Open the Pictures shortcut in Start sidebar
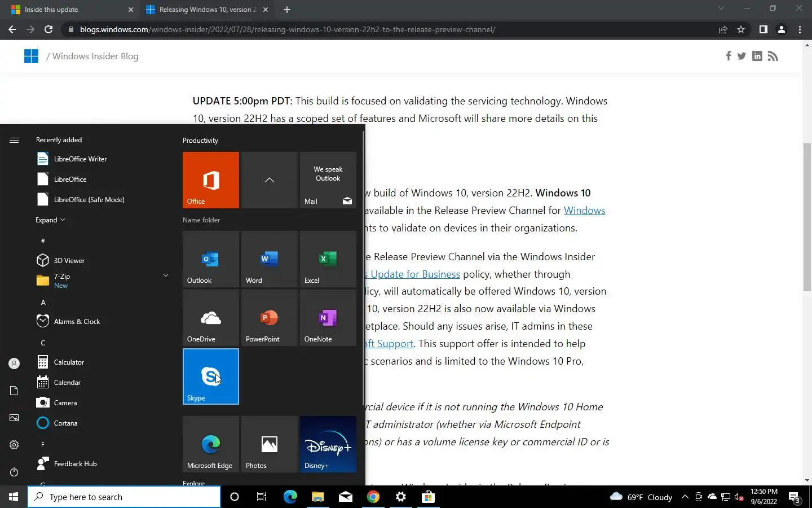The width and height of the screenshot is (812, 508). (14, 418)
